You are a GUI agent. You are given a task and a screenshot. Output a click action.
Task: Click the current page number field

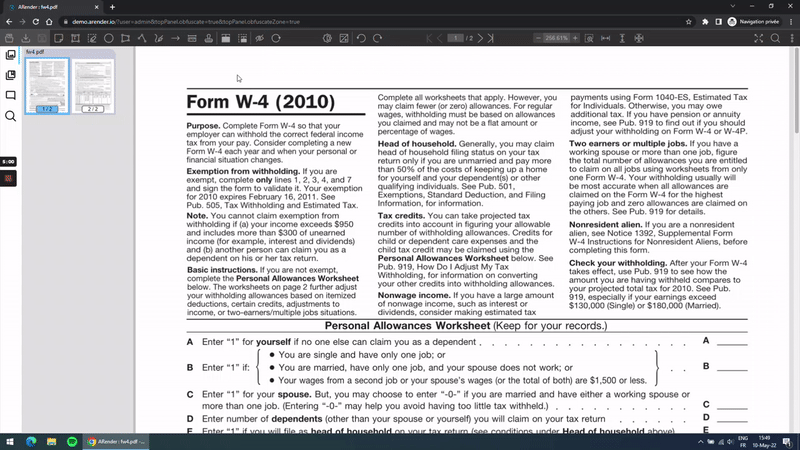[x=455, y=38]
